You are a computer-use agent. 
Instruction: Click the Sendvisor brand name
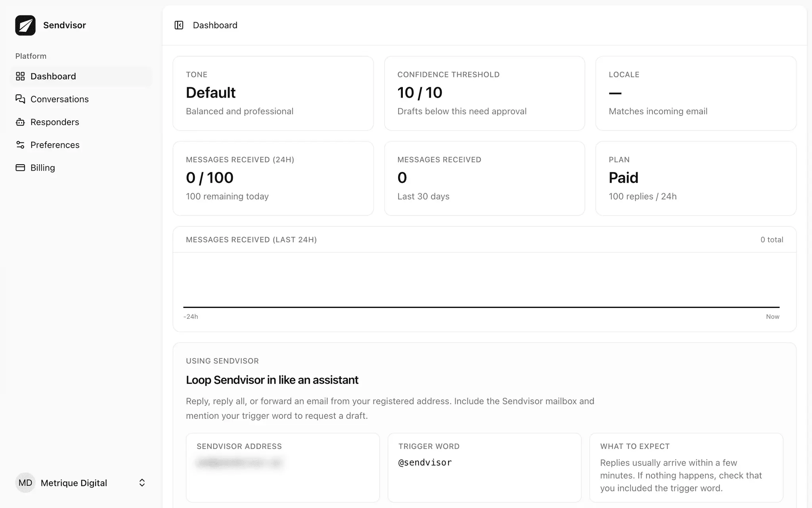coord(65,25)
